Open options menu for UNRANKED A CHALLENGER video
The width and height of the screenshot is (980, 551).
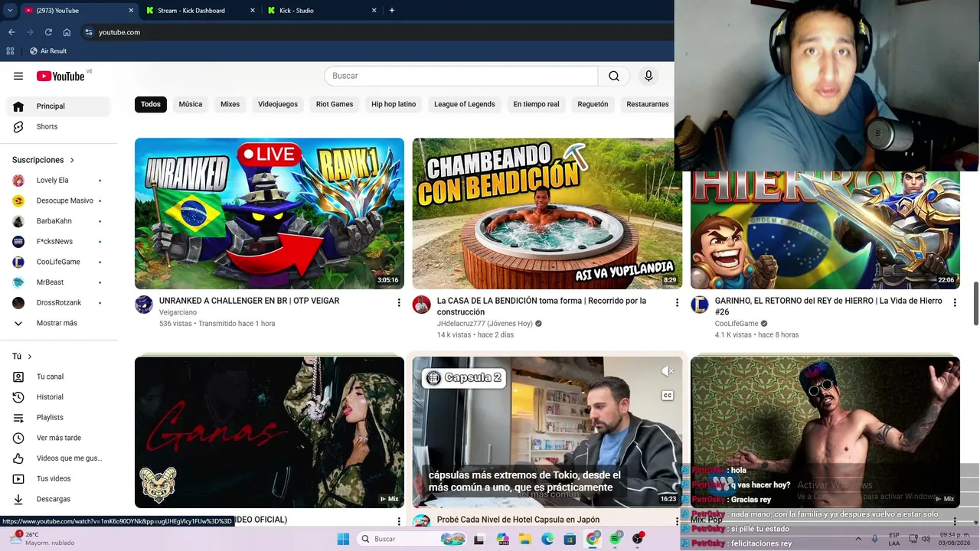pyautogui.click(x=398, y=303)
